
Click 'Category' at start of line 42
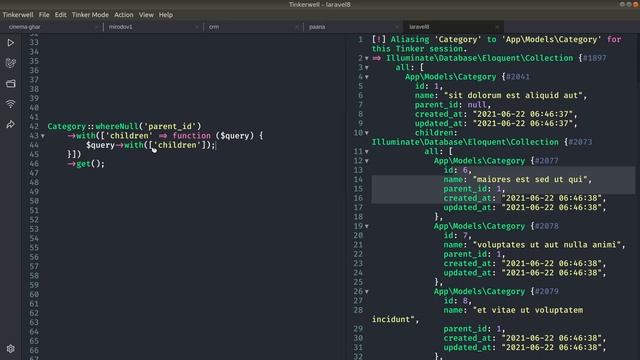tap(67, 126)
